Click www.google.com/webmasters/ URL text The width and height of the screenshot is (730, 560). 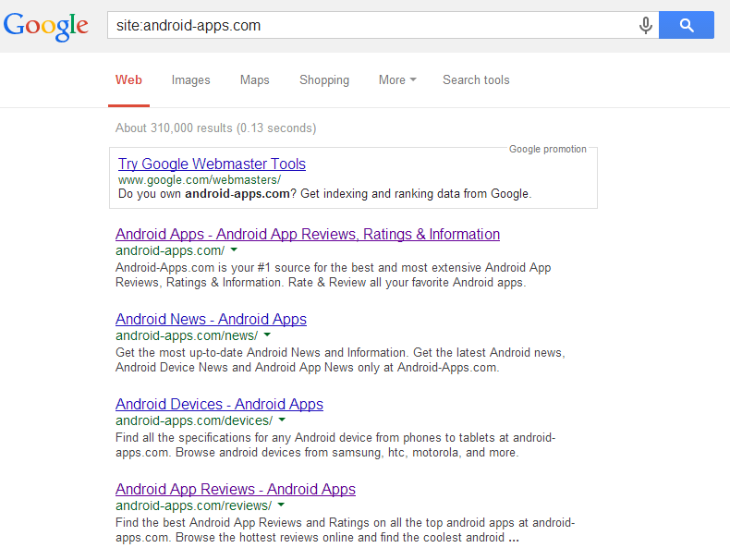[x=200, y=179]
